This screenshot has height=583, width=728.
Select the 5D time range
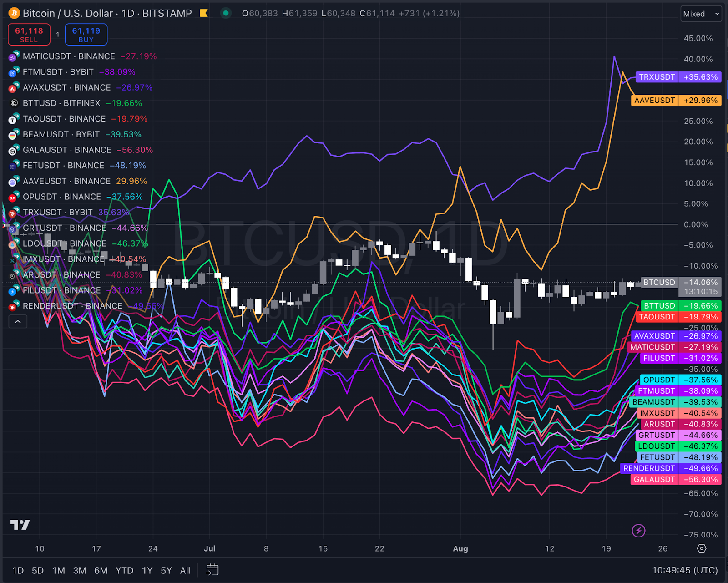38,570
